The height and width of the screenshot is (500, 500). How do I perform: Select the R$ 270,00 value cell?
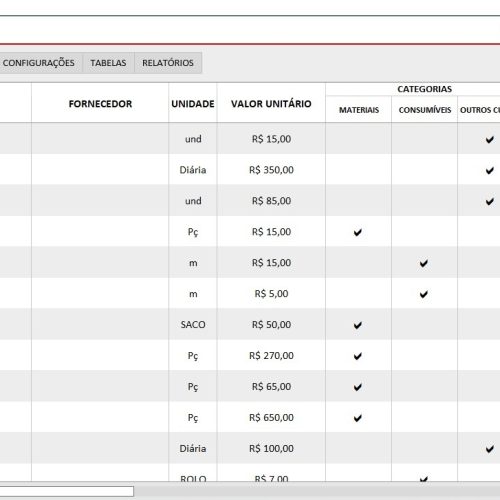tap(271, 356)
